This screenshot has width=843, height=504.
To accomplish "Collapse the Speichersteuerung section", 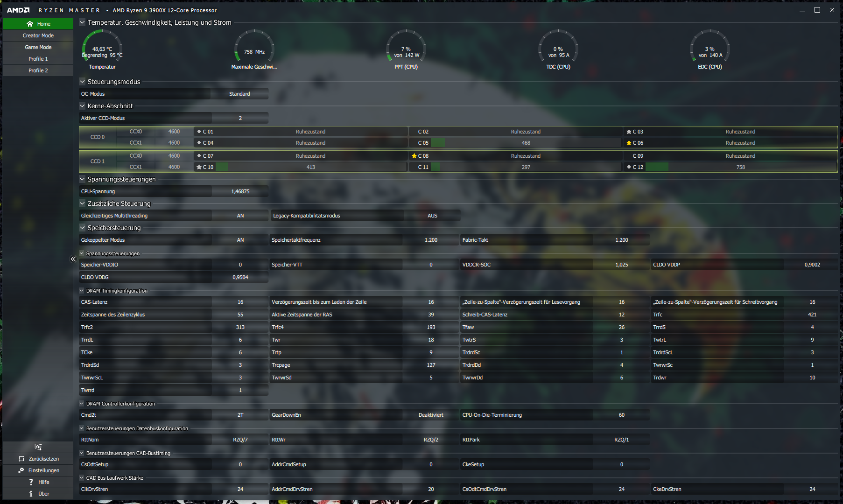I will [82, 227].
